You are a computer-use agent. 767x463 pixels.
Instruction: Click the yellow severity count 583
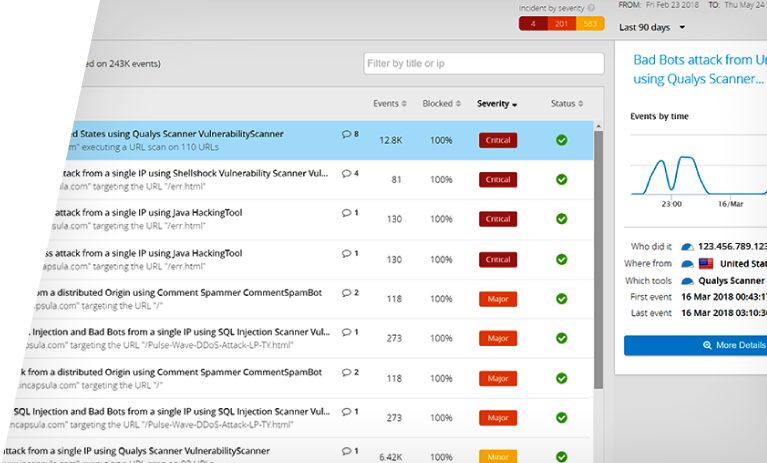pyautogui.click(x=590, y=23)
